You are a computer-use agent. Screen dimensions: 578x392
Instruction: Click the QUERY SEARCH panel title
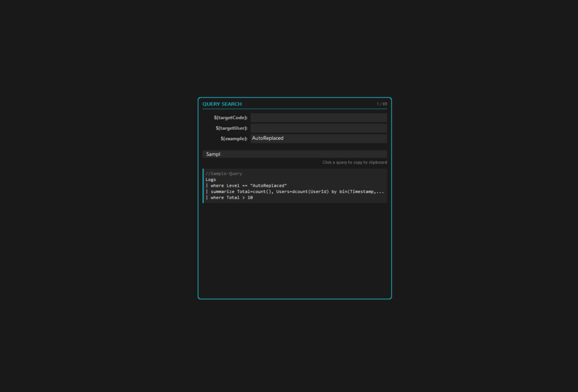pos(222,104)
